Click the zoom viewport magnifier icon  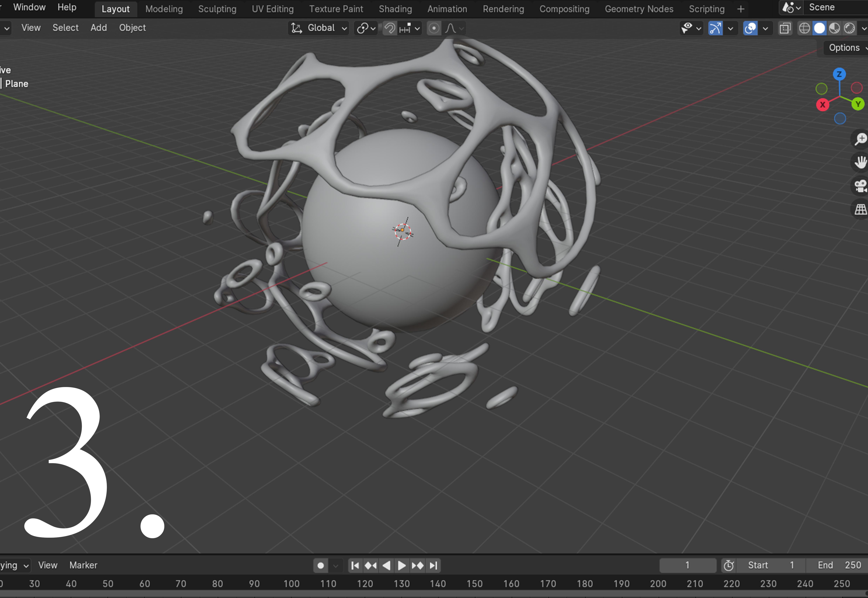click(860, 139)
